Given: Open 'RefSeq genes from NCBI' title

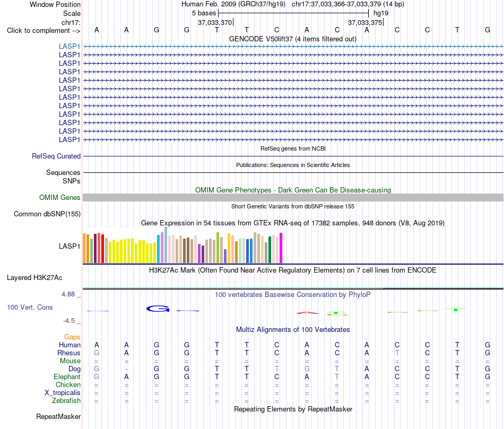Looking at the screenshot, I should [x=293, y=148].
